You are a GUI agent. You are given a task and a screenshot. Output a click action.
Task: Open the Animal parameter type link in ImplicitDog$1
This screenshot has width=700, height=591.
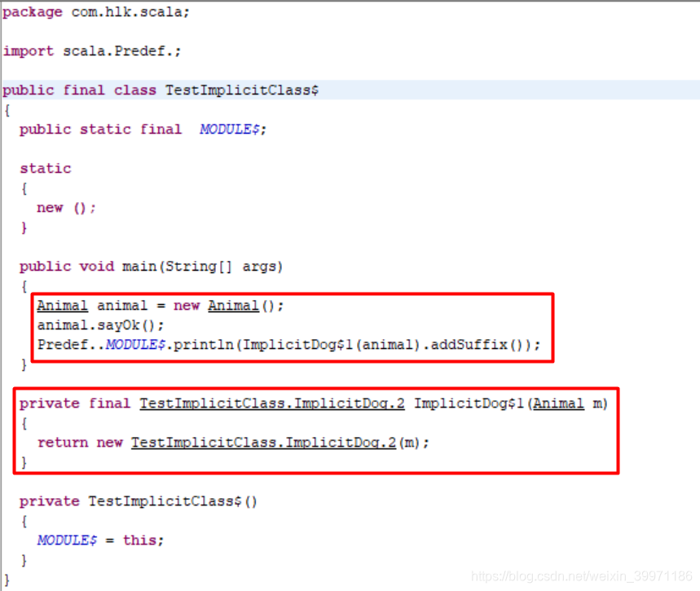point(558,404)
